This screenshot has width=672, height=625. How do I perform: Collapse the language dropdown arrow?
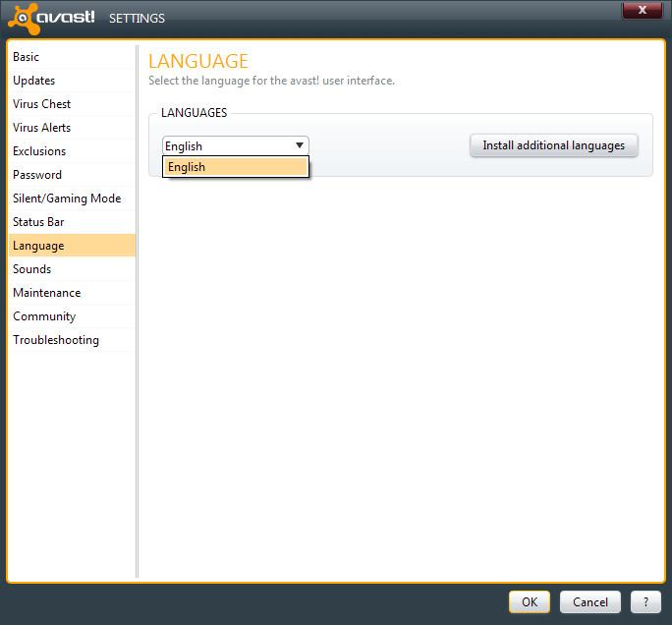pyautogui.click(x=300, y=145)
